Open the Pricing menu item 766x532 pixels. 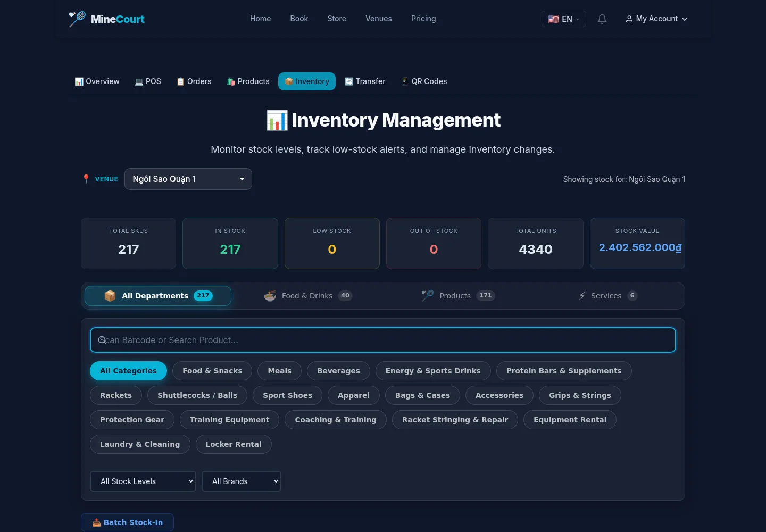point(423,19)
